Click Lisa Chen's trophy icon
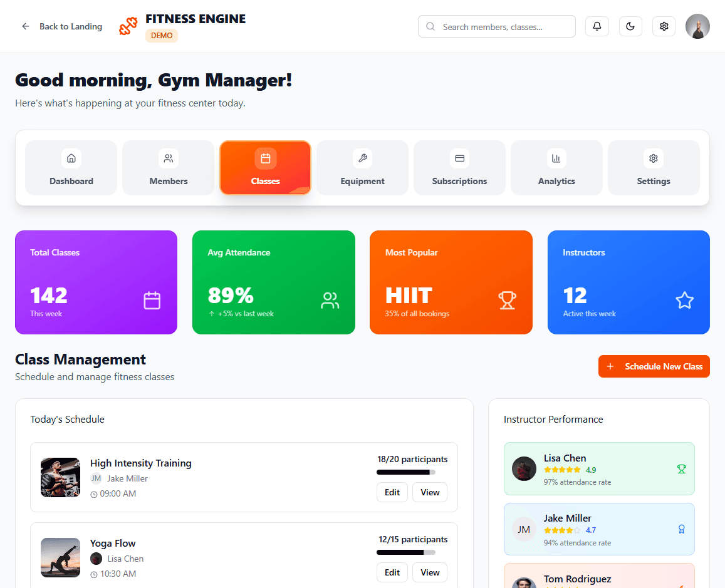The image size is (725, 588). point(682,469)
